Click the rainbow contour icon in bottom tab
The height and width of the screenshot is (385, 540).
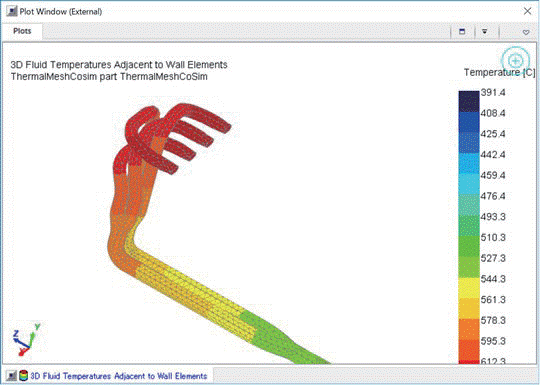tap(23, 376)
